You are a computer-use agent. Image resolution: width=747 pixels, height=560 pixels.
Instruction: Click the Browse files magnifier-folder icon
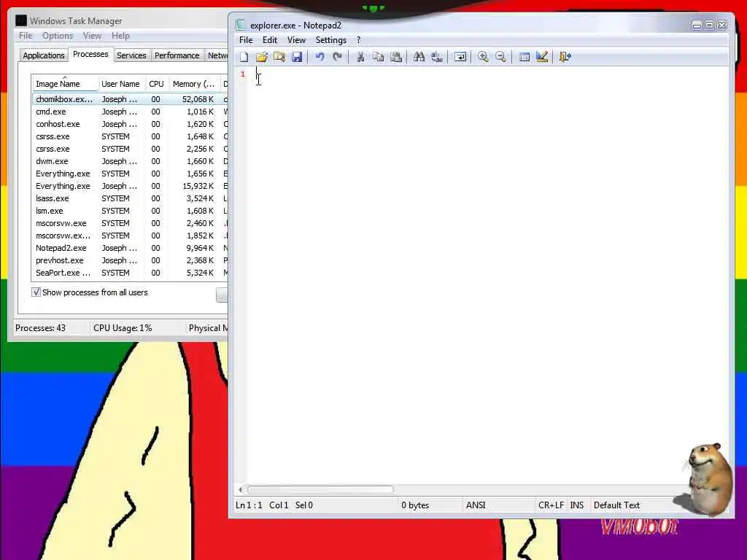[279, 57]
